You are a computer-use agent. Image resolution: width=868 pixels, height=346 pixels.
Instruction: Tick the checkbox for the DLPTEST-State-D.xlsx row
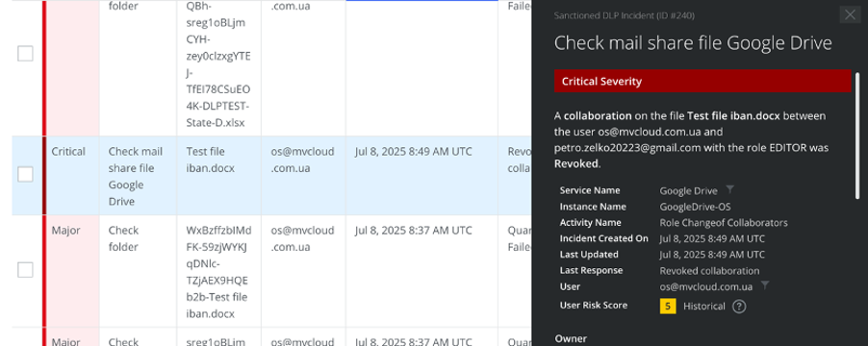25,53
